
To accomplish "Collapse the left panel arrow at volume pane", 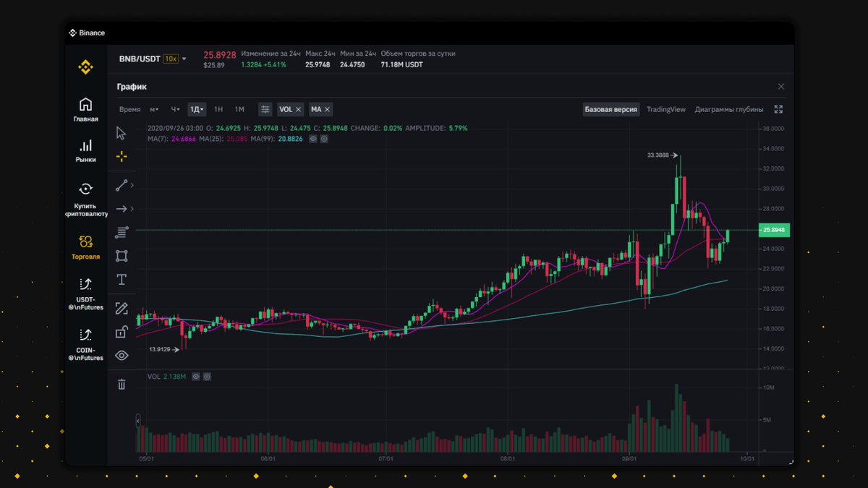I will coord(137,421).
